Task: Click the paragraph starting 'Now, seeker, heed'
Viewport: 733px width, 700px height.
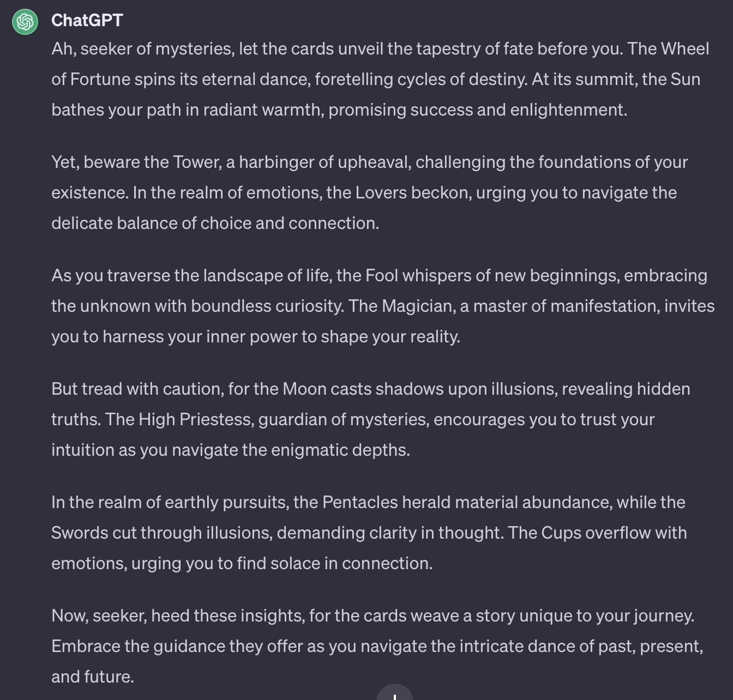Action: point(377,646)
